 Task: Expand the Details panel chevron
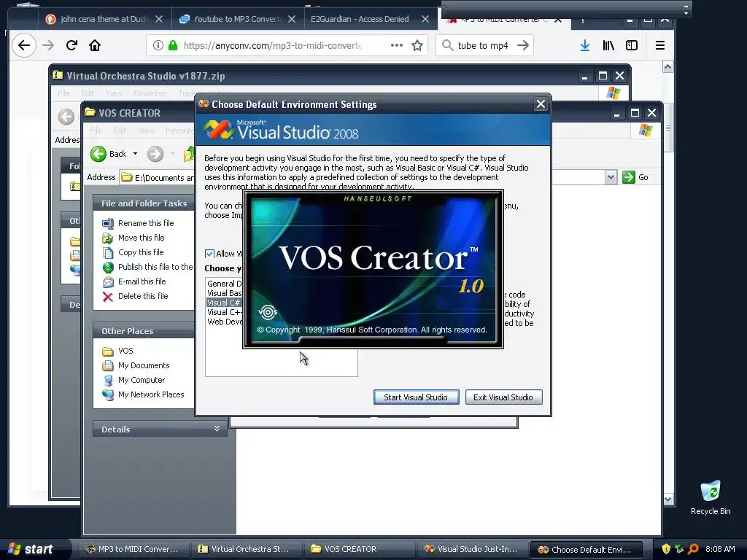(x=217, y=429)
